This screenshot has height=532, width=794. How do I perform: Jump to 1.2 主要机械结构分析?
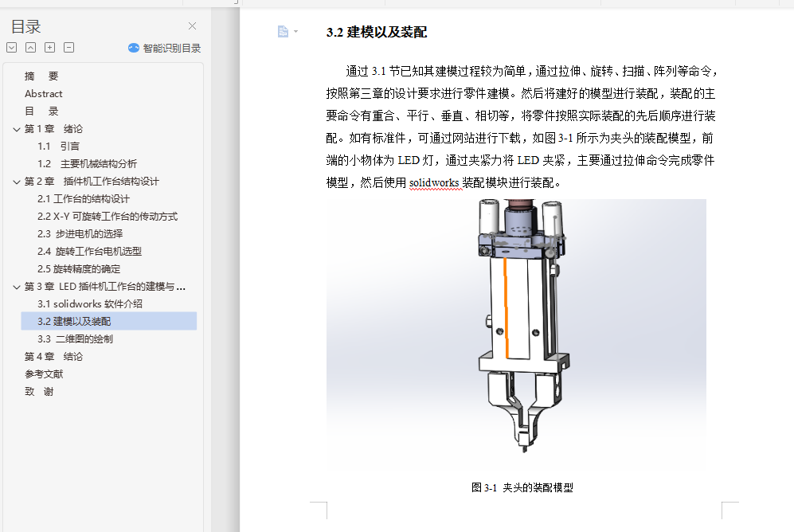pos(87,163)
